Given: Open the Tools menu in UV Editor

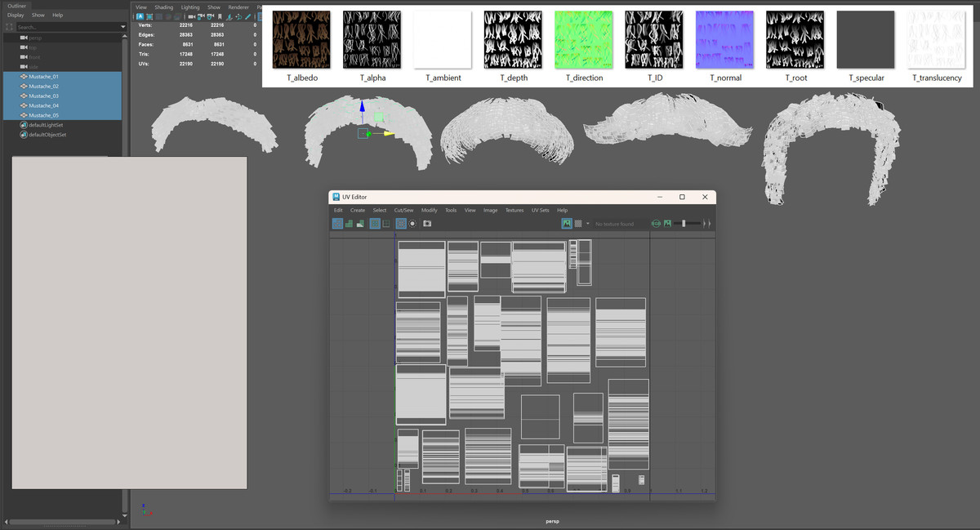Looking at the screenshot, I should (451, 210).
